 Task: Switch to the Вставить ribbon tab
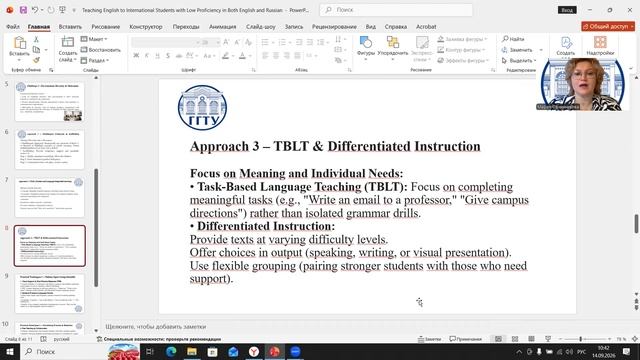(70, 27)
